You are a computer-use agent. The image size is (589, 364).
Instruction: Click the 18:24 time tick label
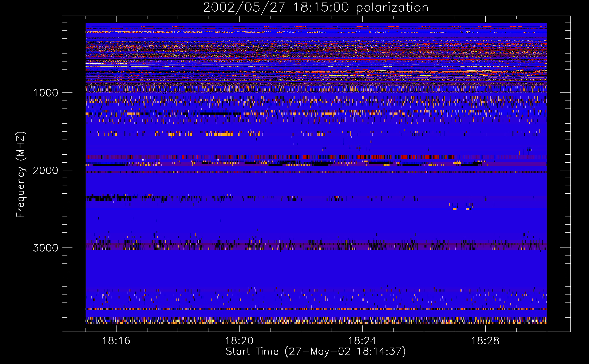[x=362, y=341]
